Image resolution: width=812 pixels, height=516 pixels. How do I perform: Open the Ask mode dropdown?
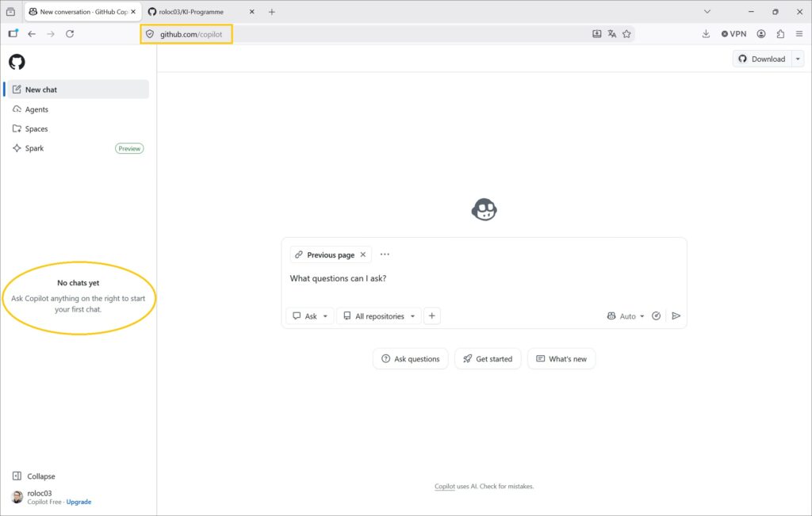[x=310, y=316]
